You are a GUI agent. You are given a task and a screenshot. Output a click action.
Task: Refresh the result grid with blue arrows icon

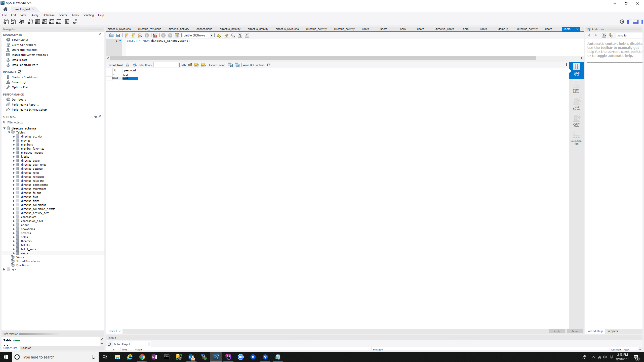[x=135, y=65]
